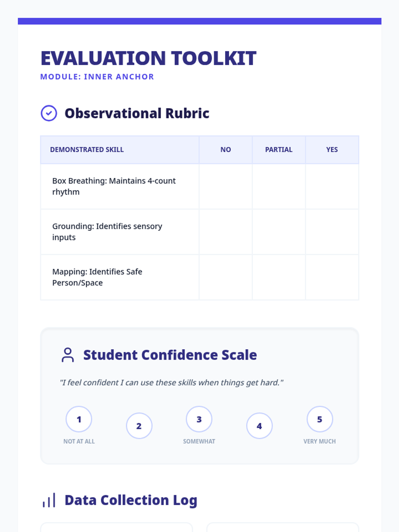Mark Mapping Safe Person/Space as Yes
399x532 pixels.
click(x=332, y=277)
